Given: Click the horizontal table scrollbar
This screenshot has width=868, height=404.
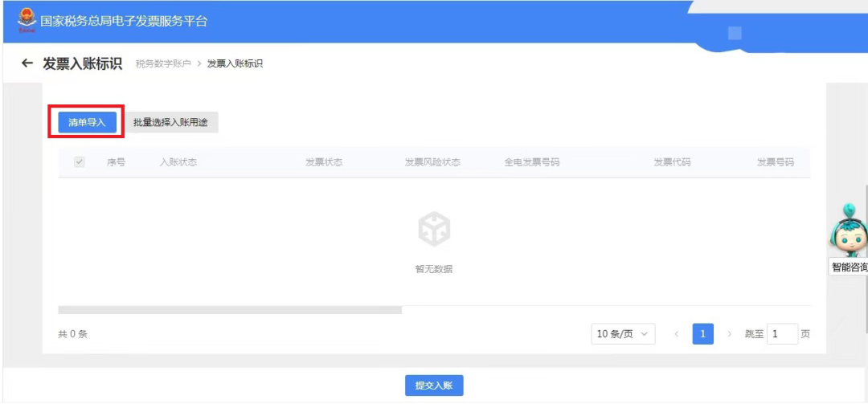Looking at the screenshot, I should pyautogui.click(x=230, y=309).
